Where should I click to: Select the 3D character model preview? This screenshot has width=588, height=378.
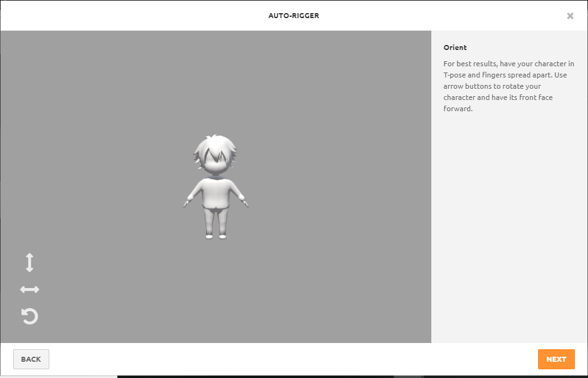click(216, 187)
